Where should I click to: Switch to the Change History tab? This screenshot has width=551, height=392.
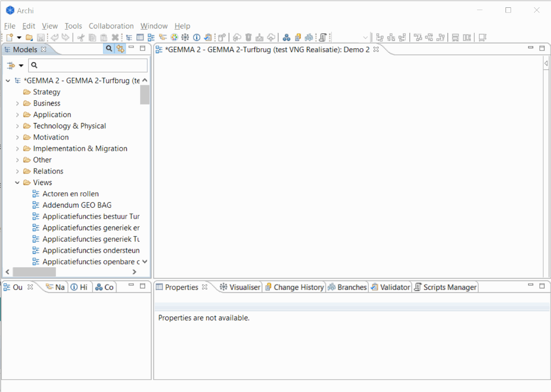[294, 287]
